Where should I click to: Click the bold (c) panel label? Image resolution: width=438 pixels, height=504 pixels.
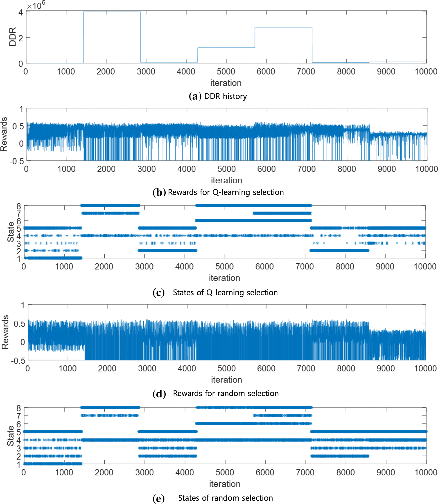tap(158, 293)
